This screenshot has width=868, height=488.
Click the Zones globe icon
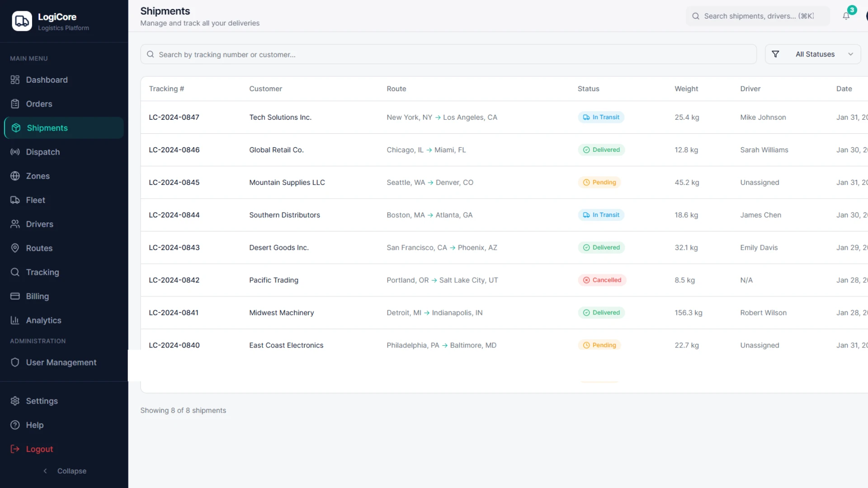tap(15, 176)
